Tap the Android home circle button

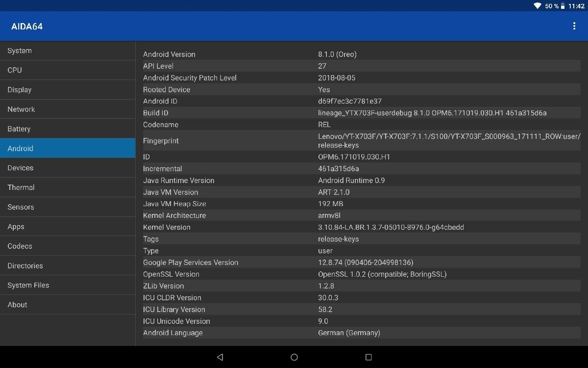tap(294, 357)
